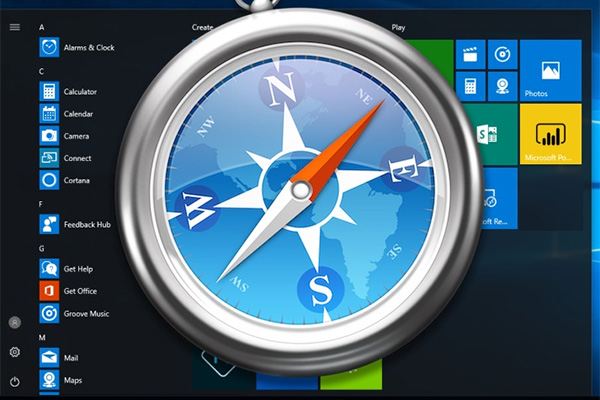This screenshot has width=600, height=400.
Task: Click the orange Get Office icon
Action: 49,291
